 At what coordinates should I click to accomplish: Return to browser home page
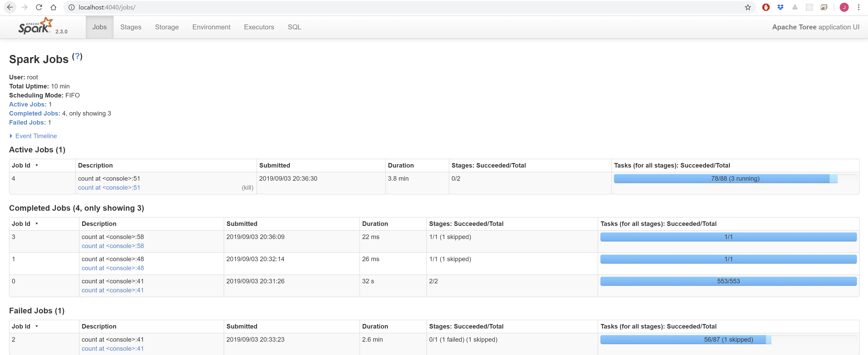pyautogui.click(x=53, y=7)
